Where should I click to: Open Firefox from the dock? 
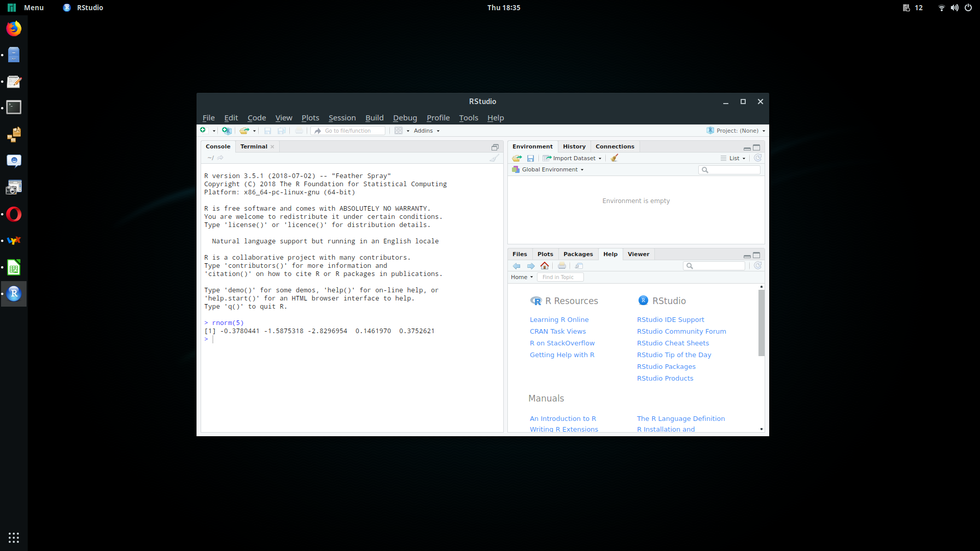tap(14, 29)
